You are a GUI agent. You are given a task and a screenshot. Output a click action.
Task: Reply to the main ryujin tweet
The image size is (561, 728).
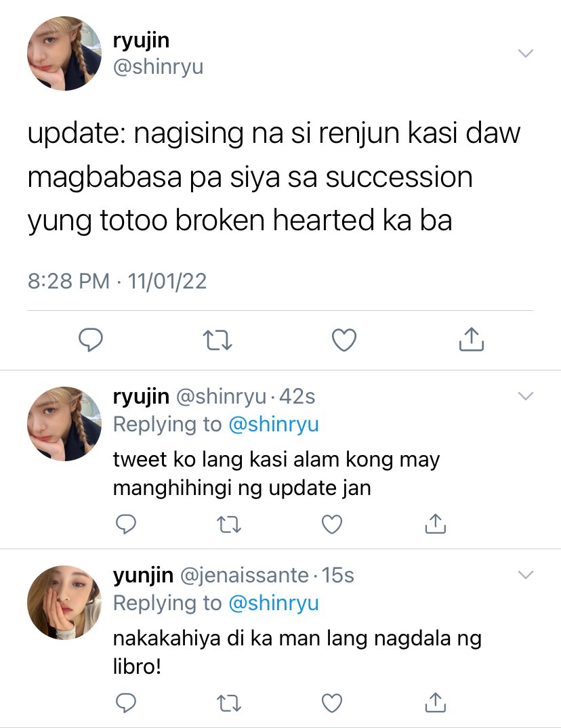91,339
